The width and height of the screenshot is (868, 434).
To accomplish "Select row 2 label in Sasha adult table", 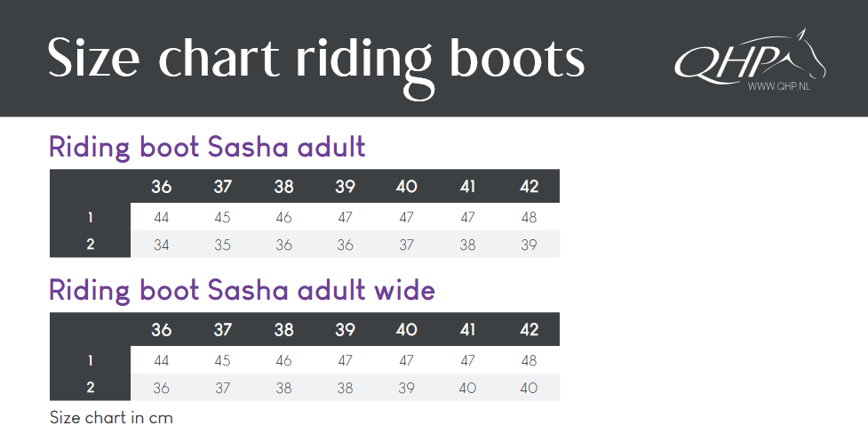I will (91, 244).
